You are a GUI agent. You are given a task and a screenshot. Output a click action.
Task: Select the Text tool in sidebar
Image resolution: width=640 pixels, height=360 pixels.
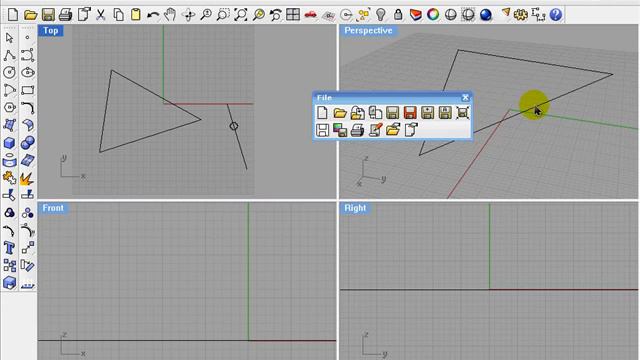tap(9, 248)
